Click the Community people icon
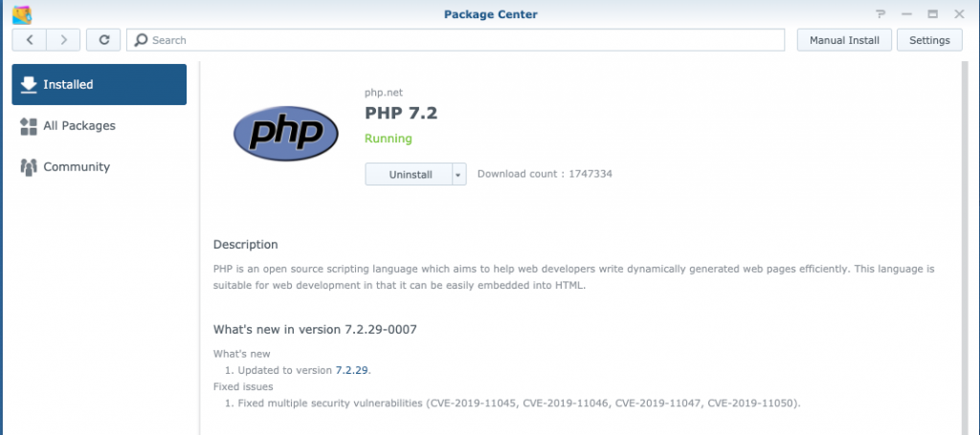 click(29, 167)
